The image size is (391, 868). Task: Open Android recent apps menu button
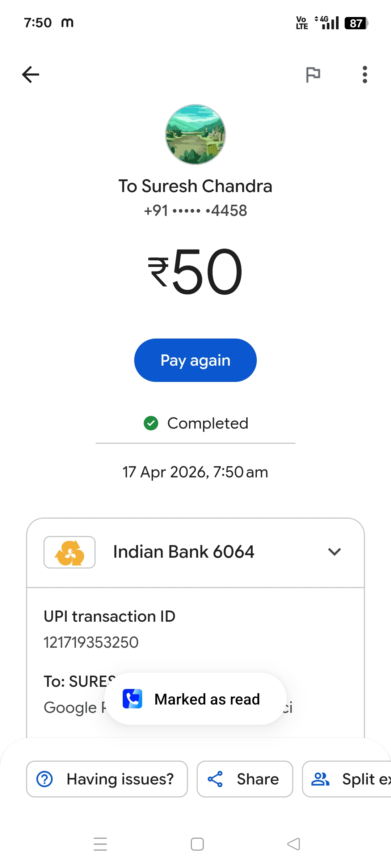(100, 844)
